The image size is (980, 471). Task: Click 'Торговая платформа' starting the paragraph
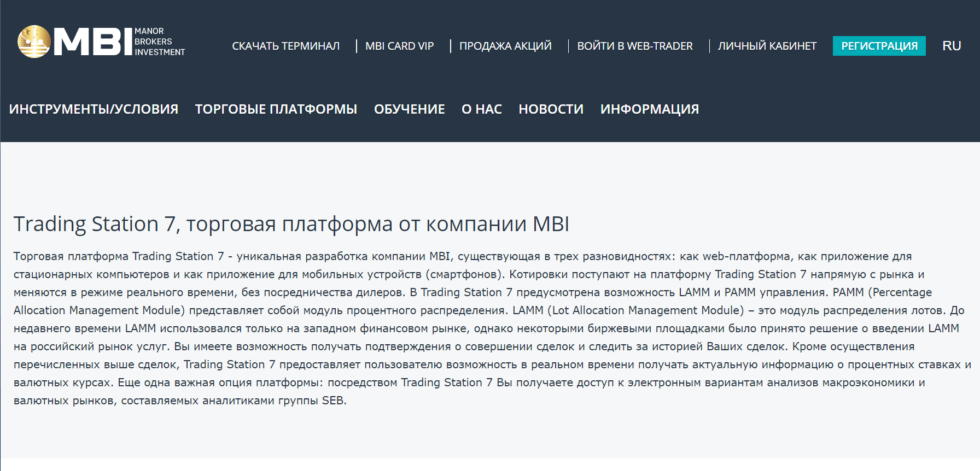pyautogui.click(x=71, y=256)
